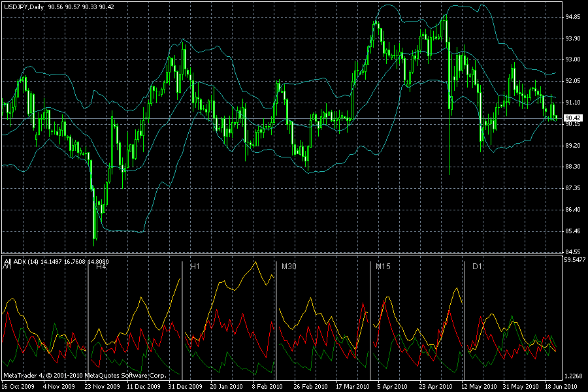The image size is (588, 392).
Task: Click the 18 Jun 2010 date label
Action: coord(561,386)
